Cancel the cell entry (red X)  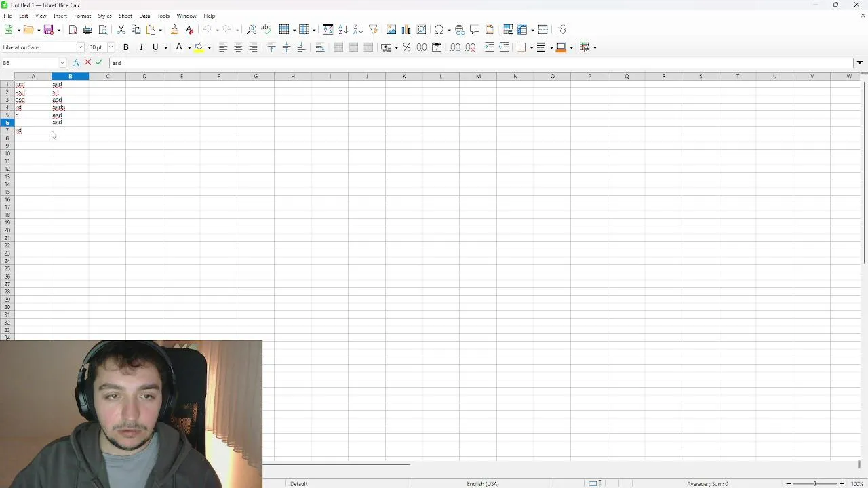(87, 62)
